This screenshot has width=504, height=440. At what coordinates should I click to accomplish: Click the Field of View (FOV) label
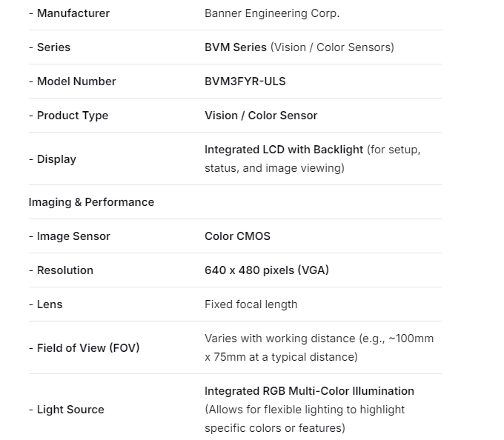[87, 348]
